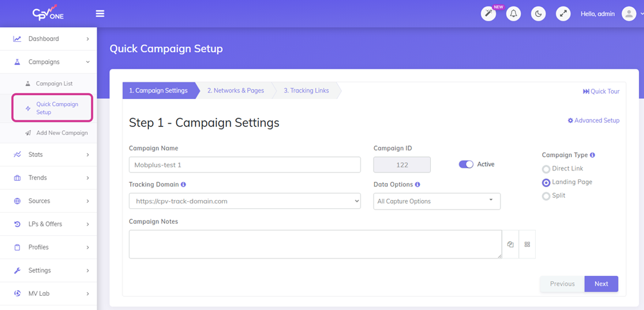Click the CPV One logo
Image resolution: width=644 pixels, height=310 pixels.
click(x=48, y=13)
